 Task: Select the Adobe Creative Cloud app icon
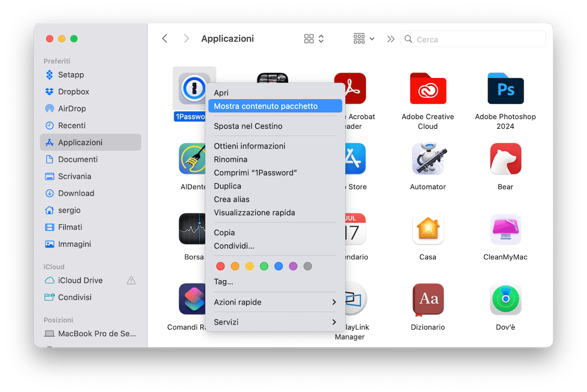(428, 89)
